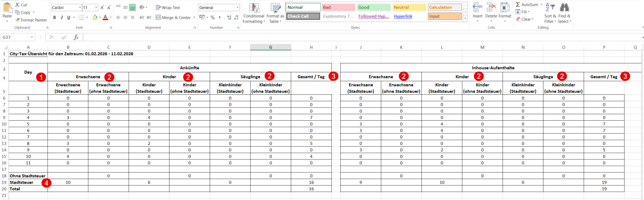Expand the General number format dropdown
The image size is (644, 200).
click(x=237, y=7)
